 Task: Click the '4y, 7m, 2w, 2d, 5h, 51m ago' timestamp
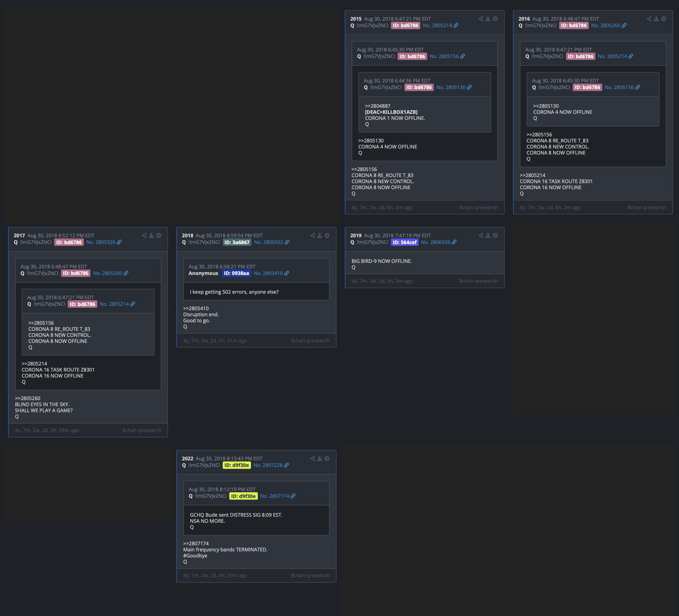[215, 341]
